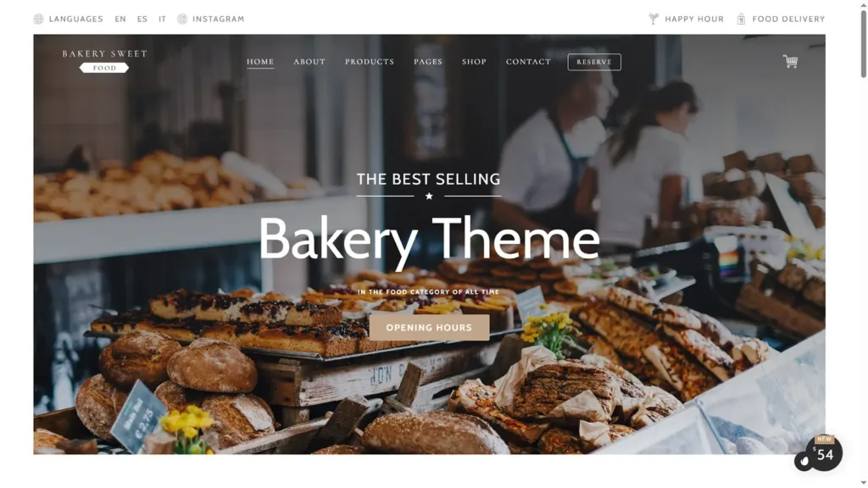Open the Shop menu
This screenshot has width=868, height=488.
tap(474, 61)
